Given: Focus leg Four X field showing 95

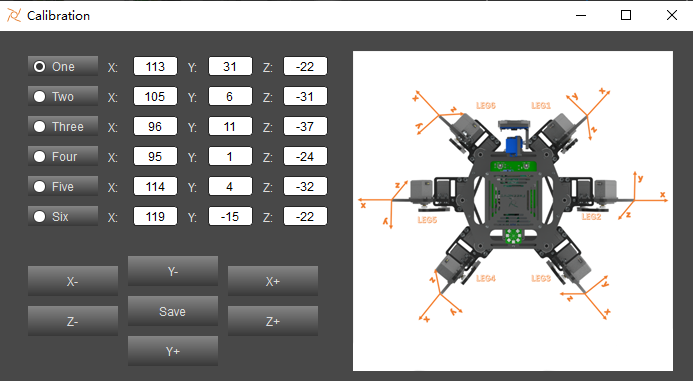Looking at the screenshot, I should [x=155, y=156].
